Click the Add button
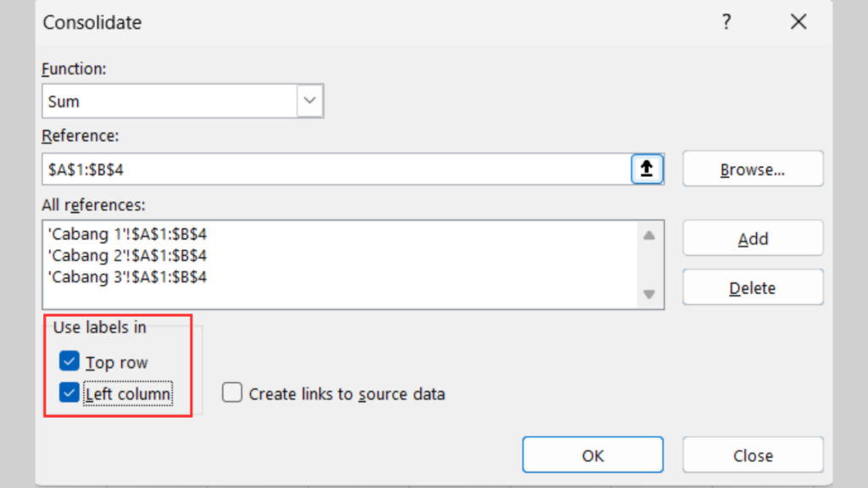Screen dimensions: 868x488 click(752, 239)
